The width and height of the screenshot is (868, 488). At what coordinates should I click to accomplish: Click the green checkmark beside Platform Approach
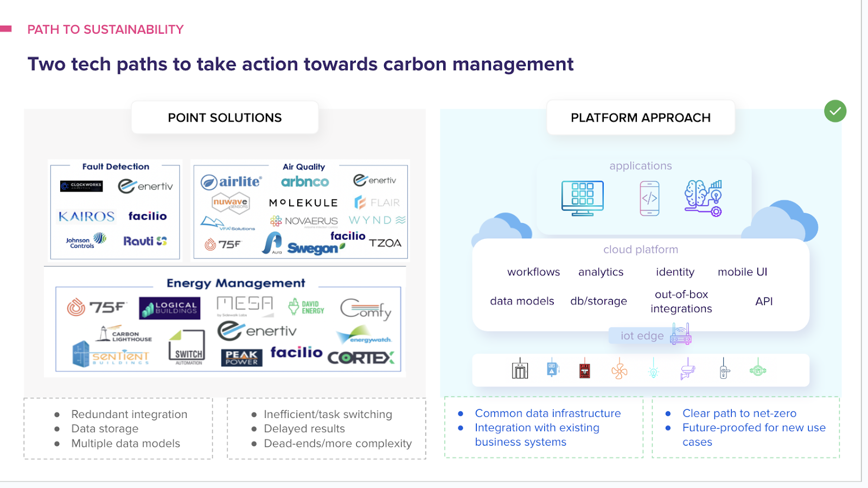pos(835,111)
